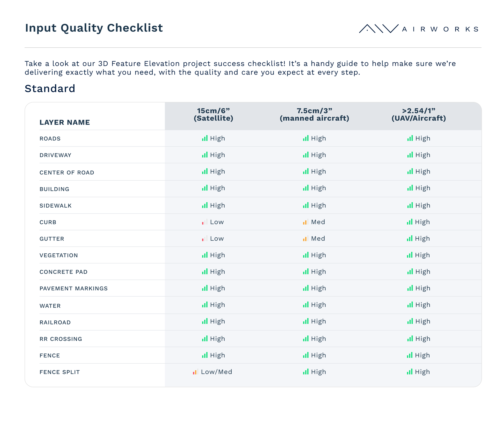Select the 15cm/6" Satellite column header
This screenshot has height=433, width=504.
213,114
